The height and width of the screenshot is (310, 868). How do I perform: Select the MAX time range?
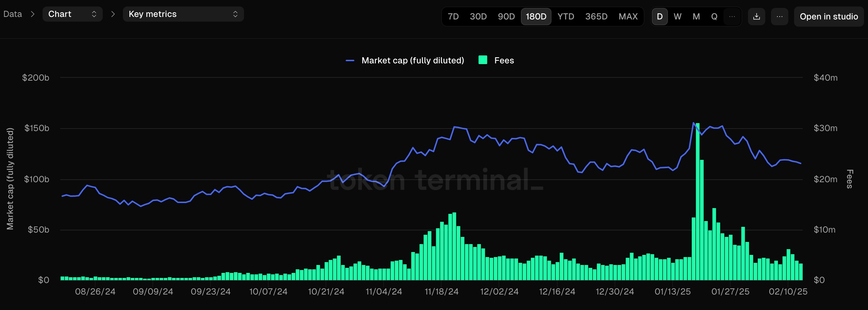(628, 17)
